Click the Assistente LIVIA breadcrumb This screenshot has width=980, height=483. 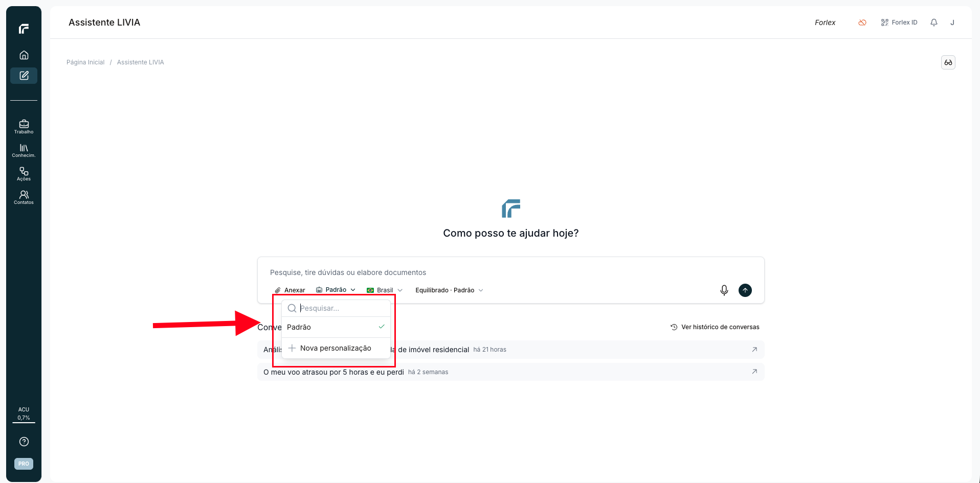[x=141, y=62]
